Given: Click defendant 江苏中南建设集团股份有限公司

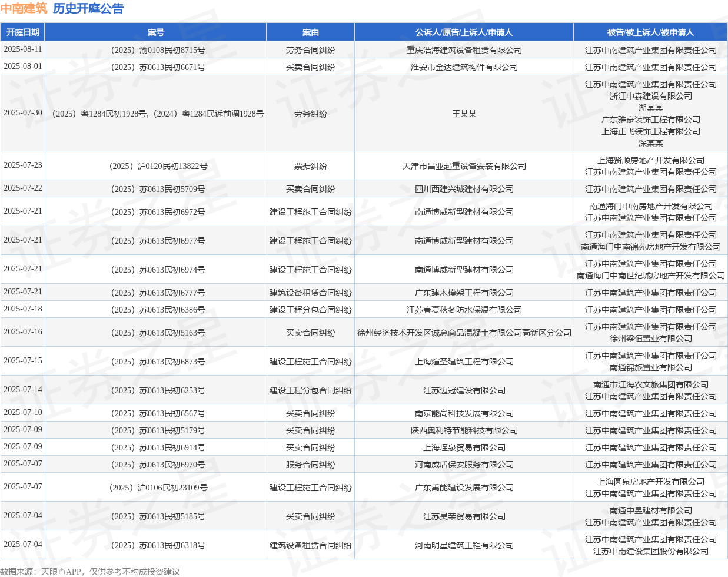Looking at the screenshot, I should tap(651, 551).
